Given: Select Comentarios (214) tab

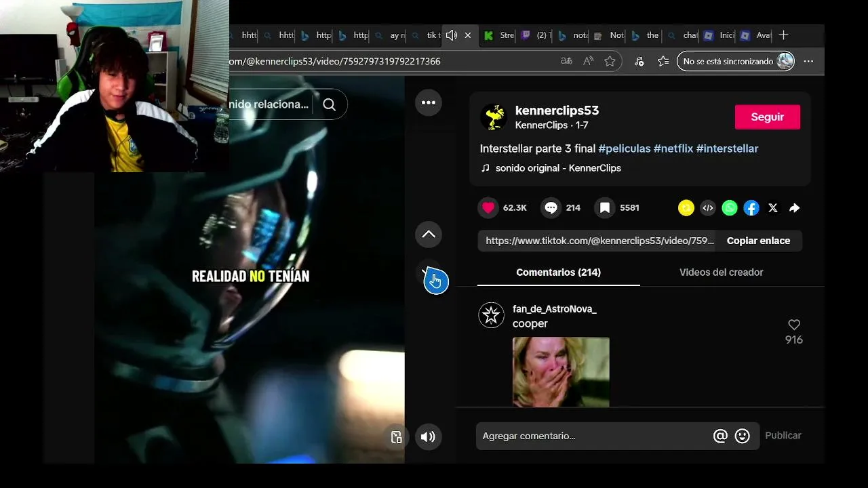Looking at the screenshot, I should click(x=558, y=272).
